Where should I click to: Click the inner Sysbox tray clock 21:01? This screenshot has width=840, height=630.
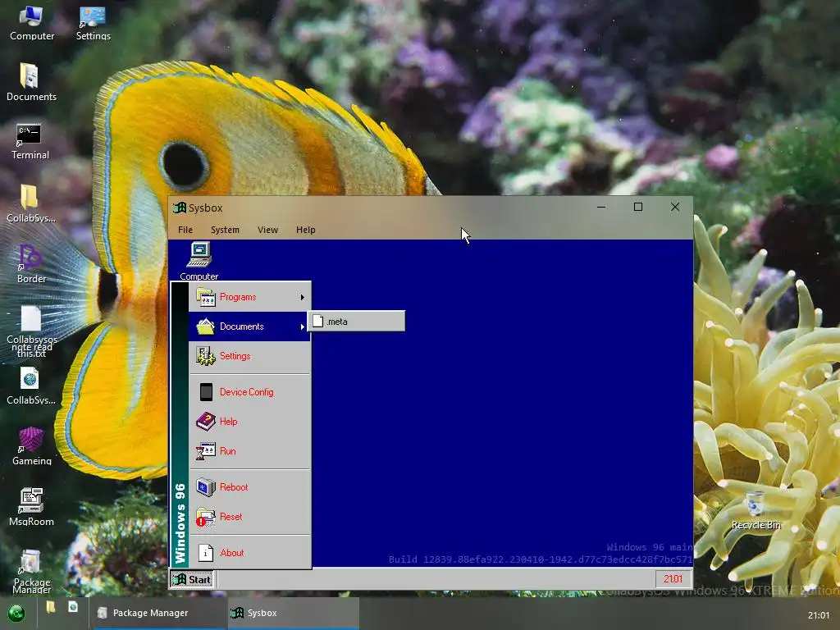coord(673,579)
